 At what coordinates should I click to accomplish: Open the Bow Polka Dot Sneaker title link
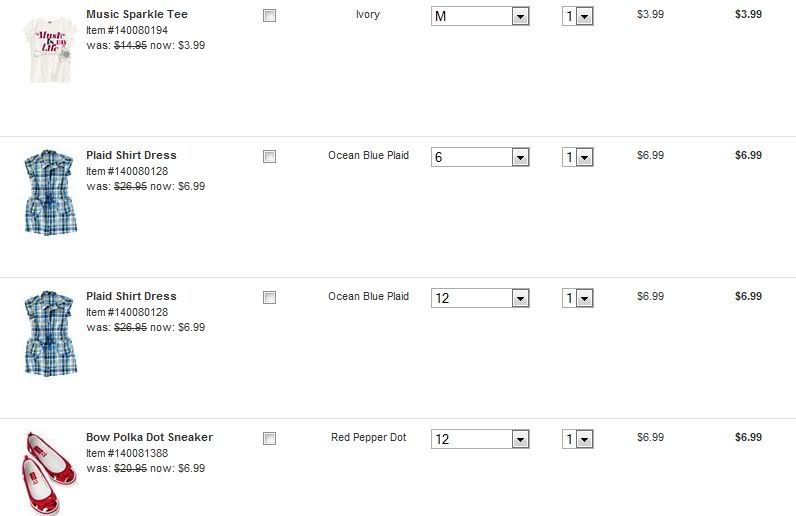(149, 438)
